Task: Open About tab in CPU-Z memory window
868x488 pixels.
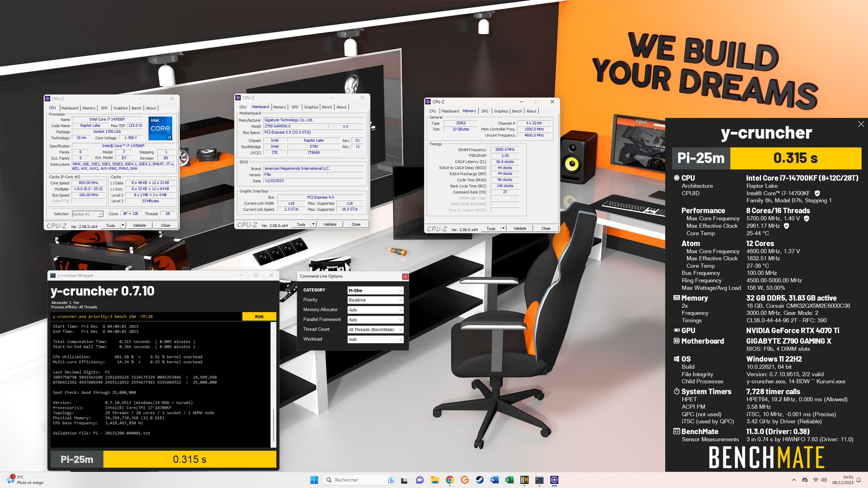Action: tap(531, 111)
